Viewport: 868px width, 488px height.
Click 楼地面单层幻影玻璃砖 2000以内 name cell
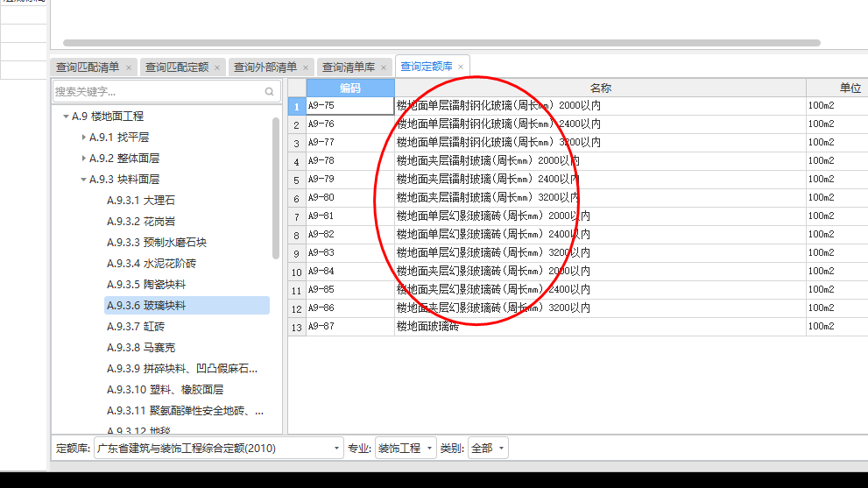click(x=600, y=216)
